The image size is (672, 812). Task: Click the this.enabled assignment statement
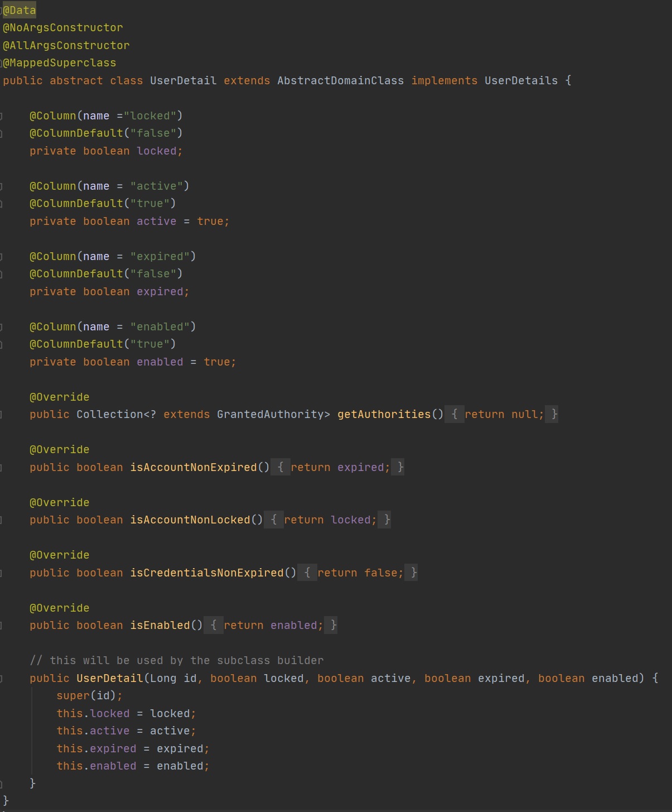coord(133,766)
